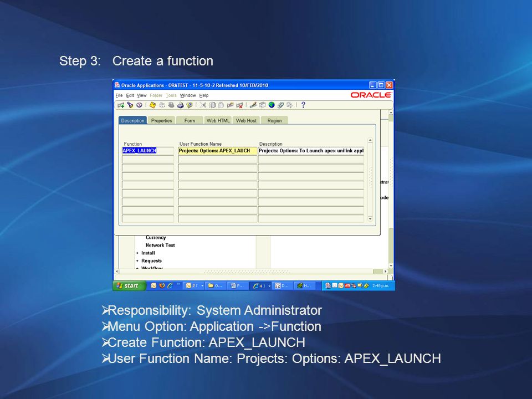Switch to the Web Host tab
Viewport: 532px width, 399px height.
click(x=246, y=120)
